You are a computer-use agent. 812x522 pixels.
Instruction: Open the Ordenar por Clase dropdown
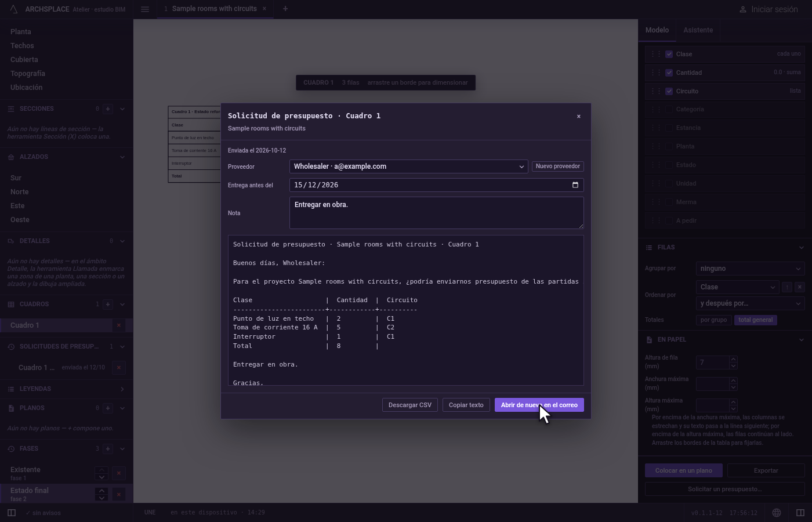pos(737,287)
